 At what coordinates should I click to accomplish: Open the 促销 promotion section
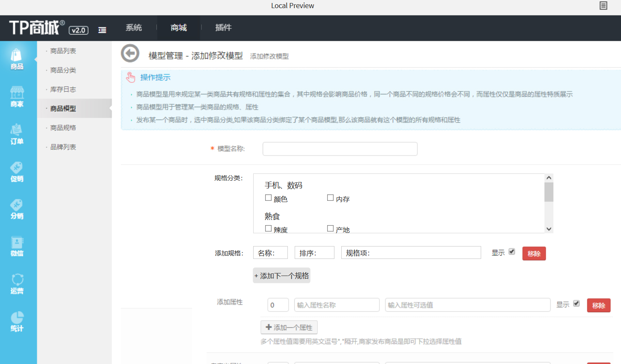point(17,172)
